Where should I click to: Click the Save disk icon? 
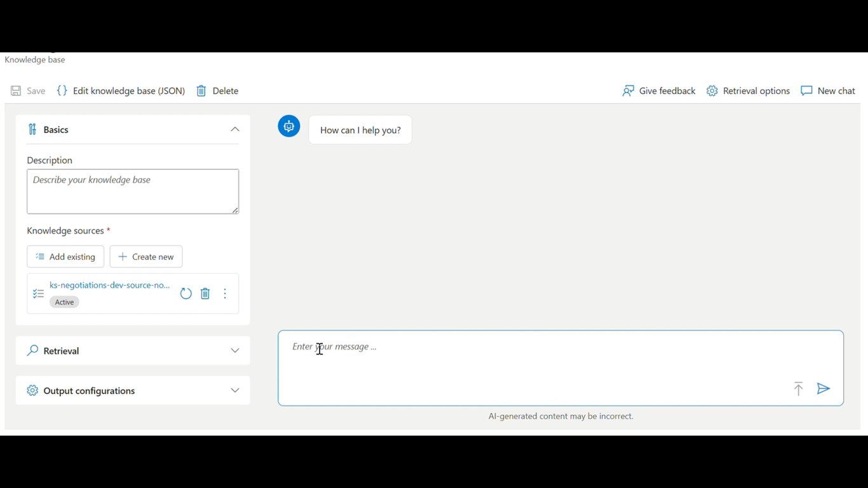[16, 91]
